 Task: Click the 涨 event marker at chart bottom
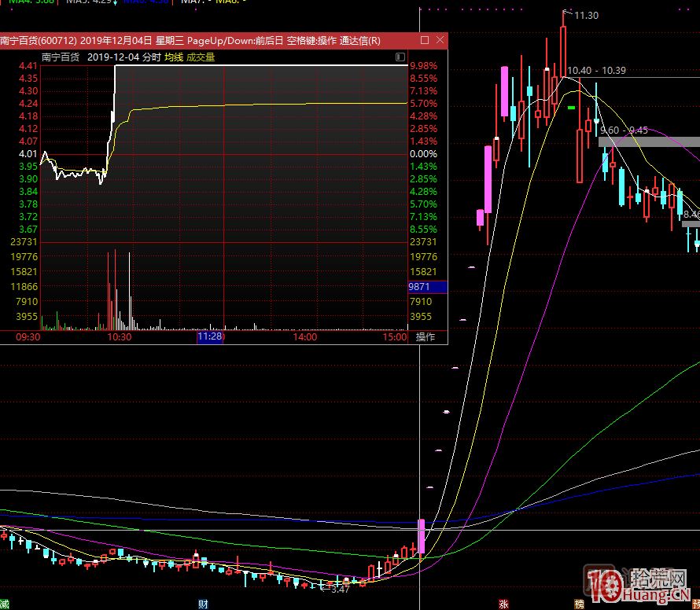tap(502, 604)
